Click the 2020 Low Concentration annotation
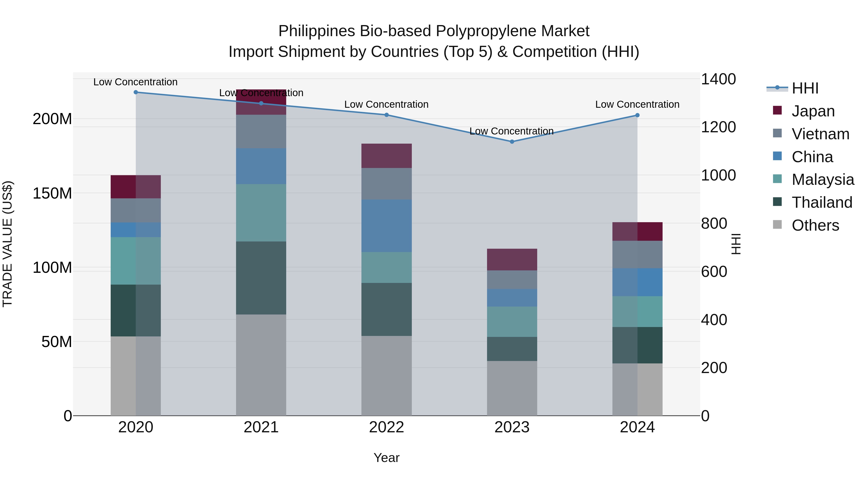 point(136,82)
